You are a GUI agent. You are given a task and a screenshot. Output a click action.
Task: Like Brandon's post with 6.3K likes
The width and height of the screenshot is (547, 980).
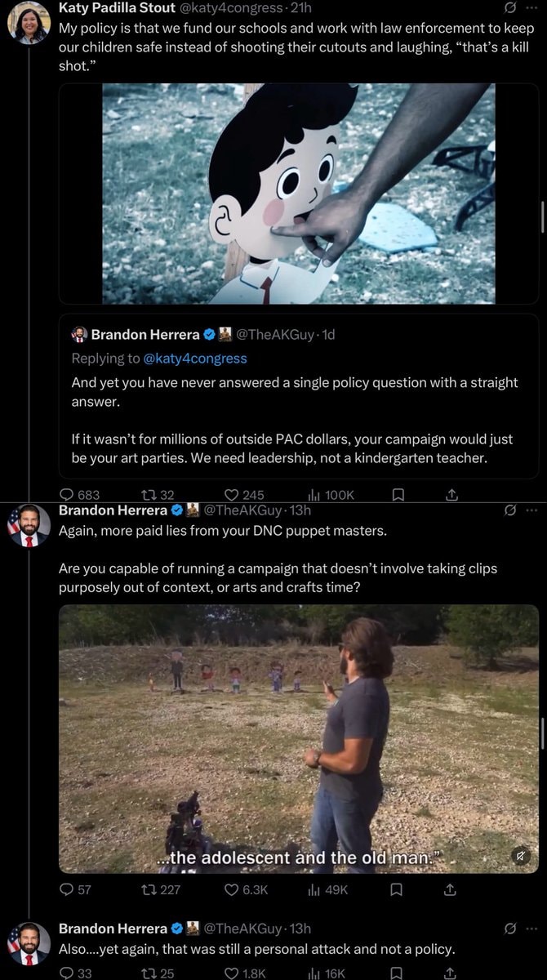[246, 889]
